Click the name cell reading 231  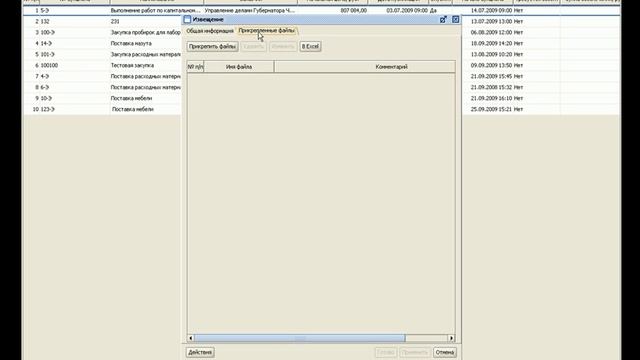tap(115, 21)
